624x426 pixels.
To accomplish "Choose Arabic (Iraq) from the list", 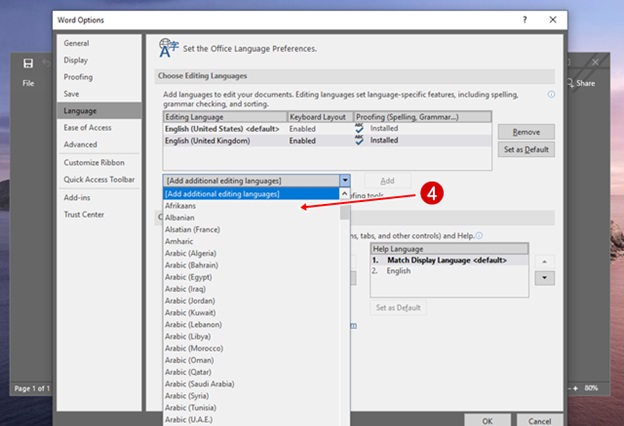I will pos(251,289).
